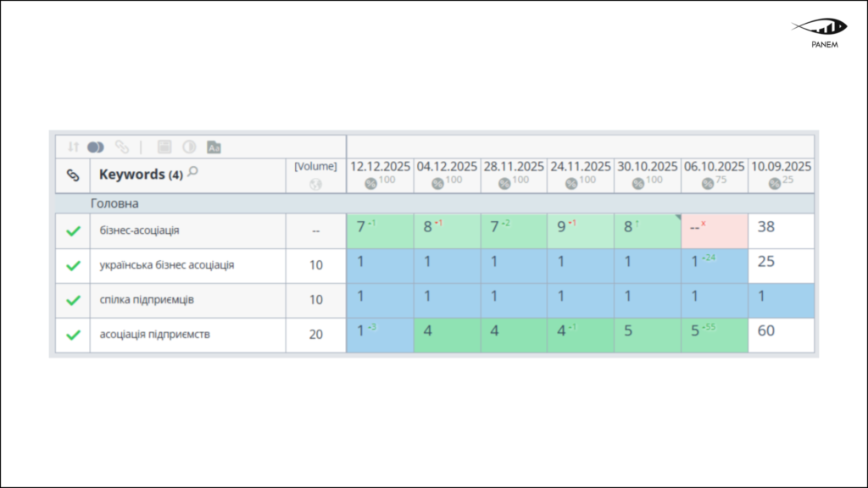
Task: Select the volume value 20 for асоціація підприємств
Action: 316,332
